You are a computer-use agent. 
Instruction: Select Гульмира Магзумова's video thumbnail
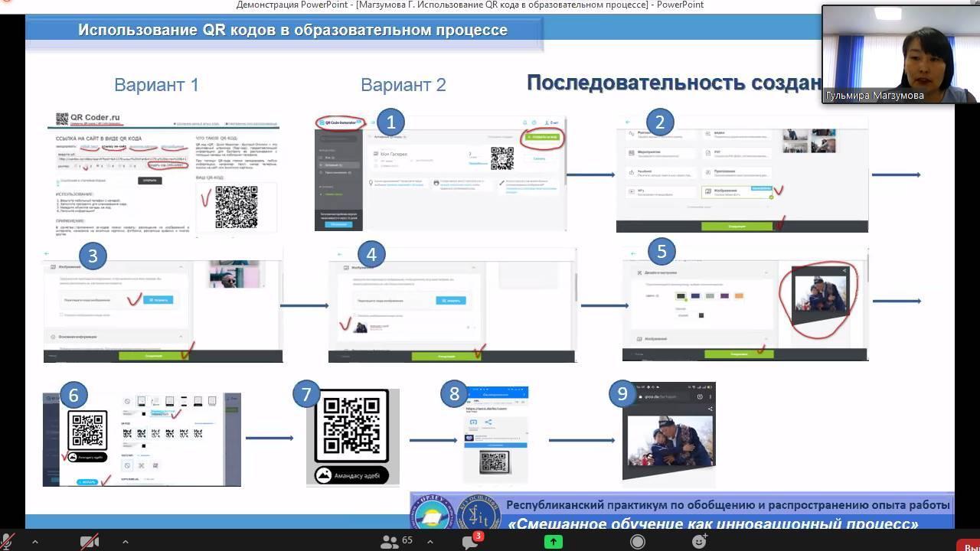pos(900,54)
